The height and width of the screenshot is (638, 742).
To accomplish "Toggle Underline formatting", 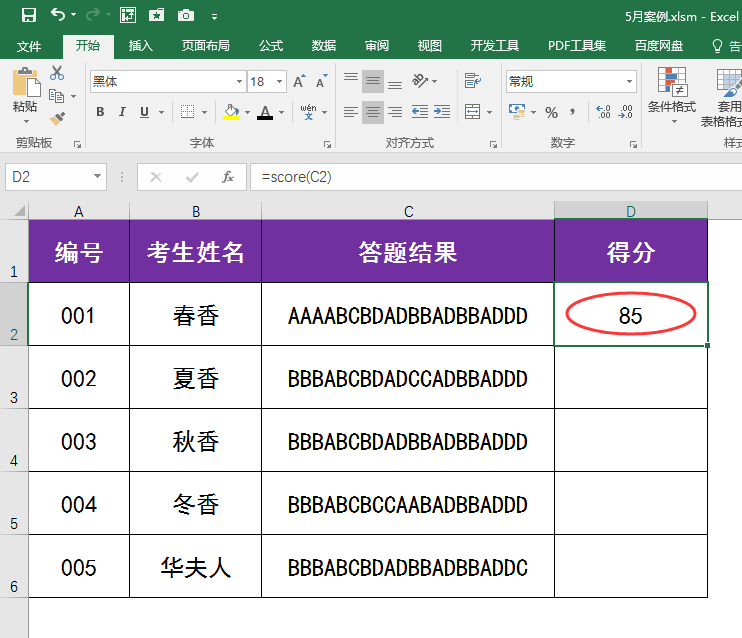I will 144,112.
